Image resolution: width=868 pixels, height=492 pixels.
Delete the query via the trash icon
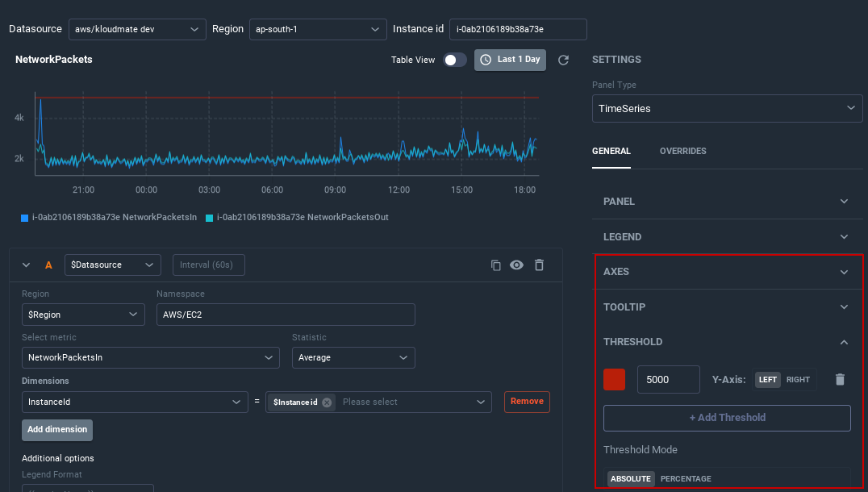pos(538,265)
